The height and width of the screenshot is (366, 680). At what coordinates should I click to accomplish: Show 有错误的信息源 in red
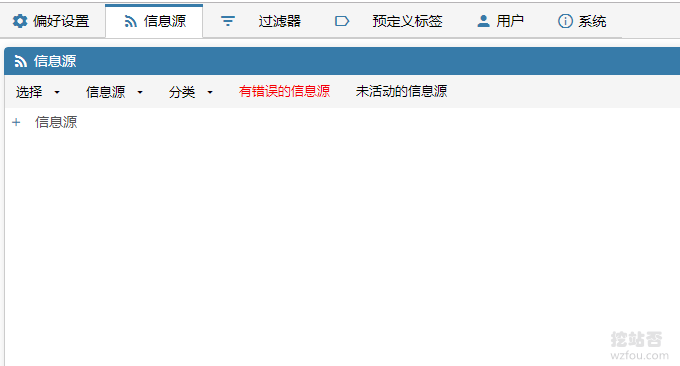click(x=284, y=91)
